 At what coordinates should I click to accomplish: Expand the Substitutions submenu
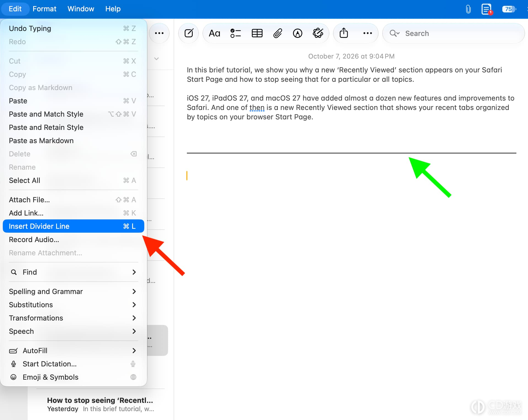point(73,305)
